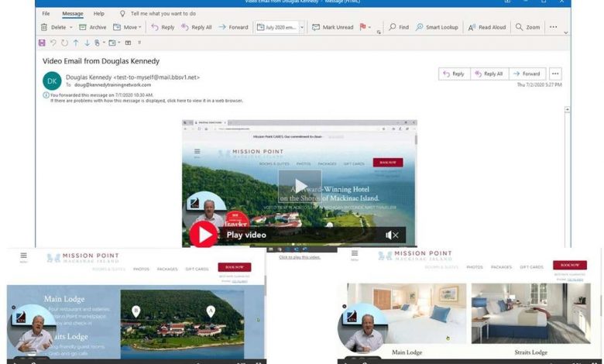The image size is (604, 364).
Task: Click Reply button in the message header
Action: pyautogui.click(x=454, y=74)
